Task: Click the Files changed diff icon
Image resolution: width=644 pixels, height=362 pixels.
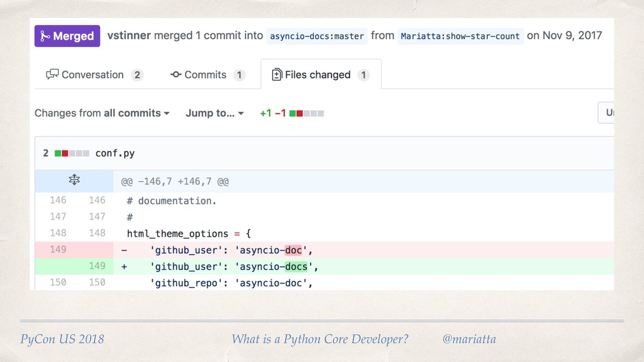Action: [x=277, y=75]
